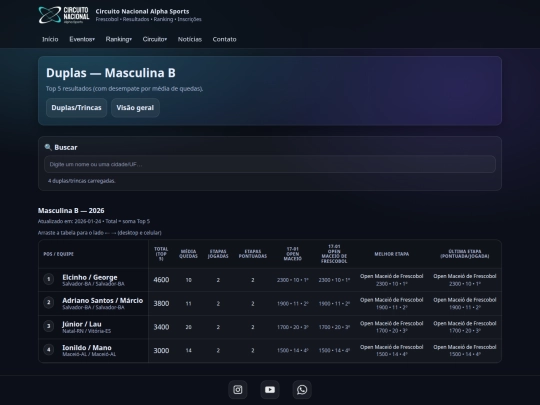Image resolution: width=540 pixels, height=405 pixels.
Task: Click the total value 3400
Action: pyautogui.click(x=161, y=327)
